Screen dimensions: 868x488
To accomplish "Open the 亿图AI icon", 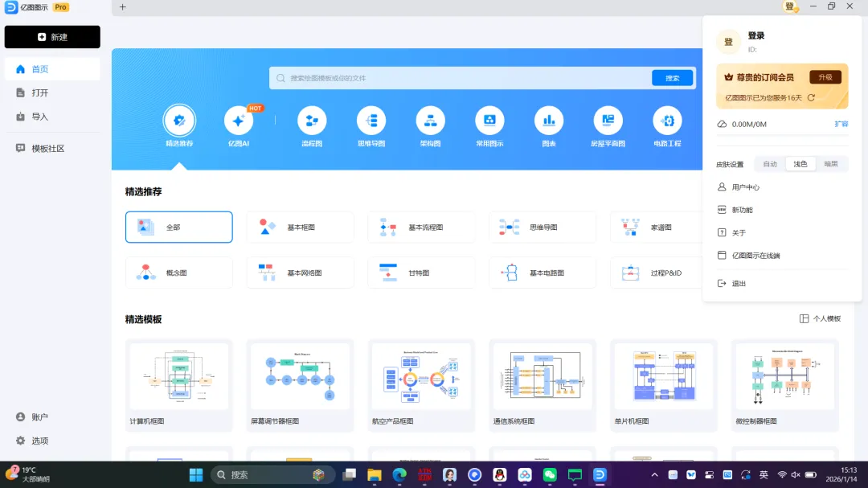I will (x=239, y=121).
